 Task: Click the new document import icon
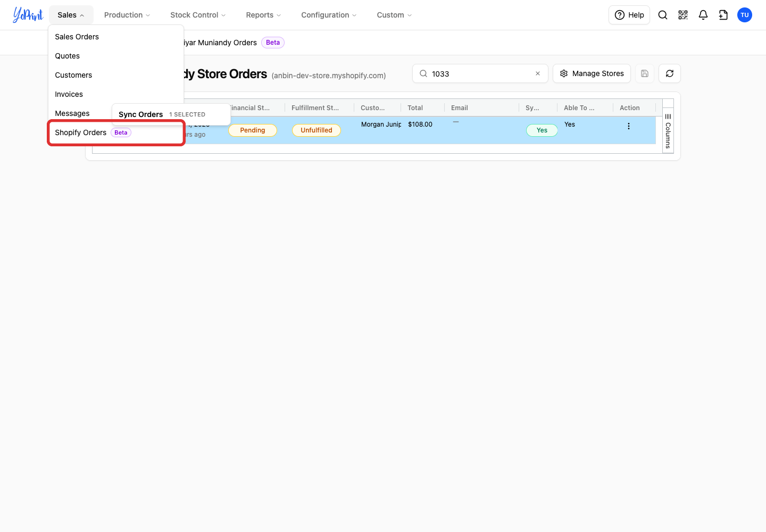pyautogui.click(x=723, y=15)
